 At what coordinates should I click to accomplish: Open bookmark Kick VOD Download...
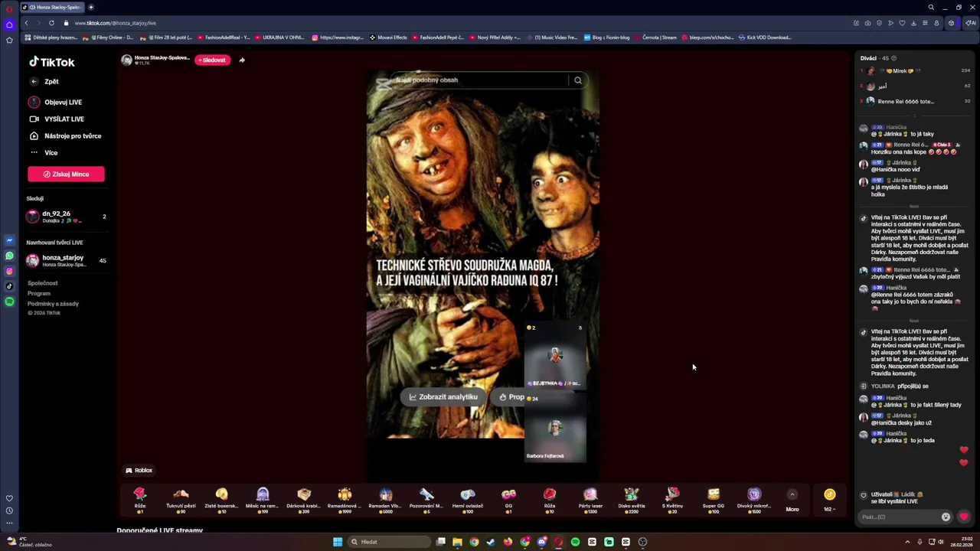click(765, 37)
